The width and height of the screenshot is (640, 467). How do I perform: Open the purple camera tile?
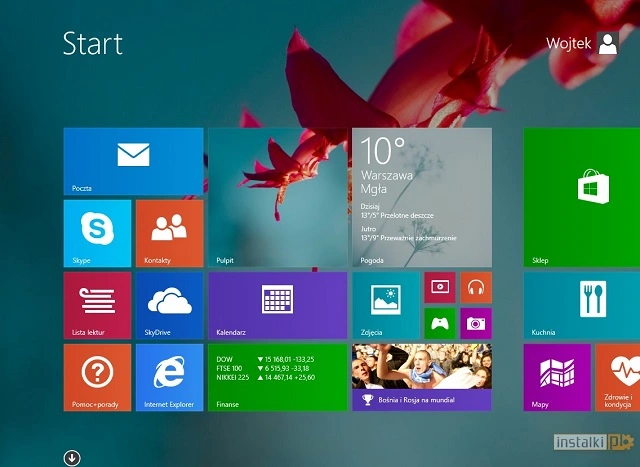point(476,323)
